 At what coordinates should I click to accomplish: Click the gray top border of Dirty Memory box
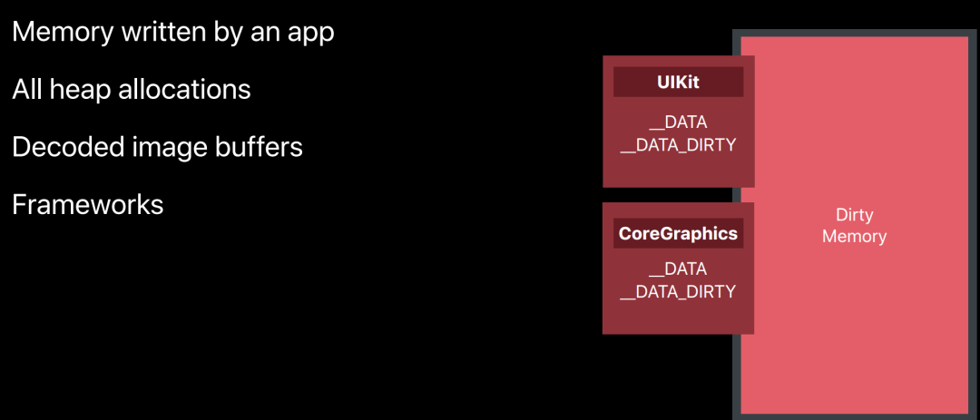coord(854,33)
